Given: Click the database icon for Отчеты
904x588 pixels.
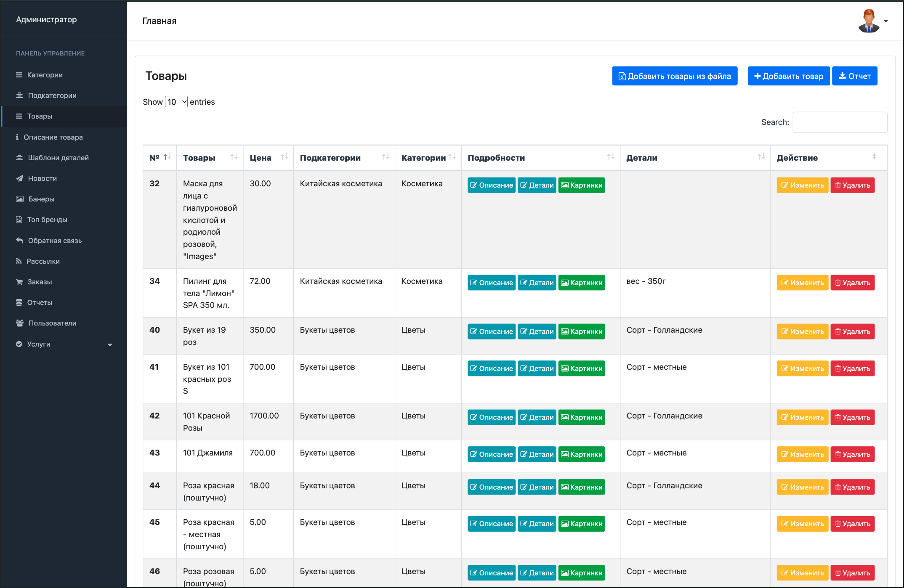Looking at the screenshot, I should pyautogui.click(x=19, y=302).
